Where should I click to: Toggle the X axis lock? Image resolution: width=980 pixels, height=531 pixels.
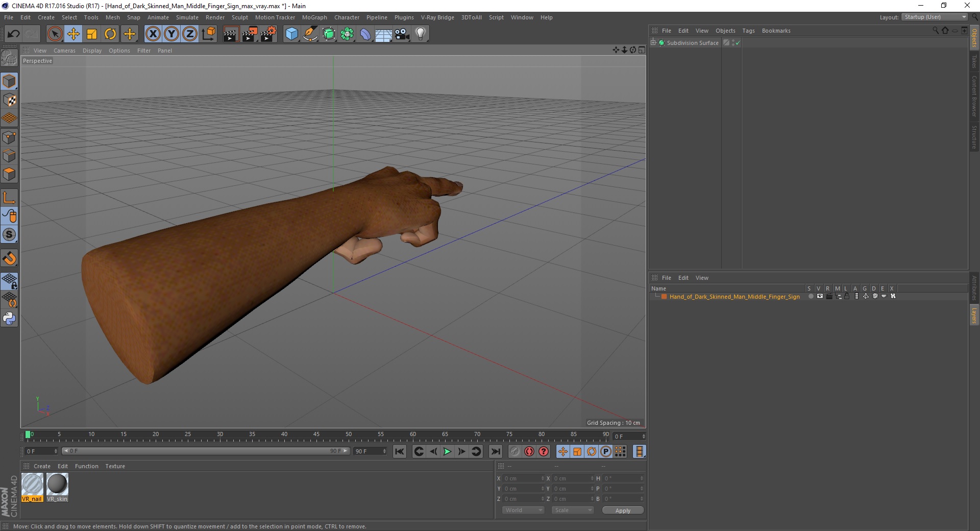click(153, 34)
